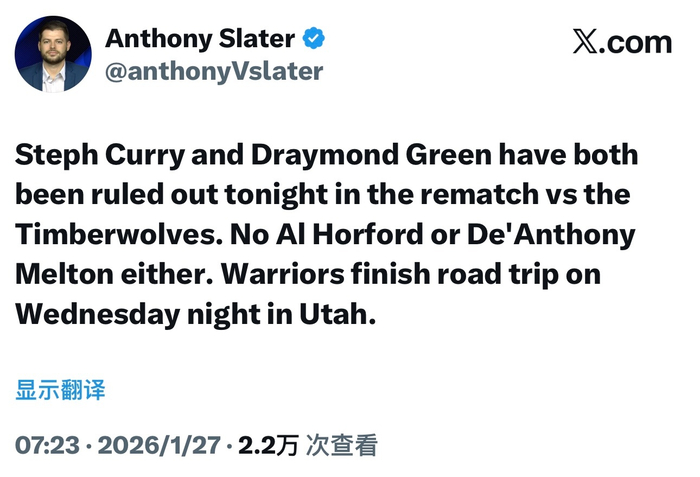
Task: Click the blue verified checkmark badge
Action: click(x=315, y=39)
